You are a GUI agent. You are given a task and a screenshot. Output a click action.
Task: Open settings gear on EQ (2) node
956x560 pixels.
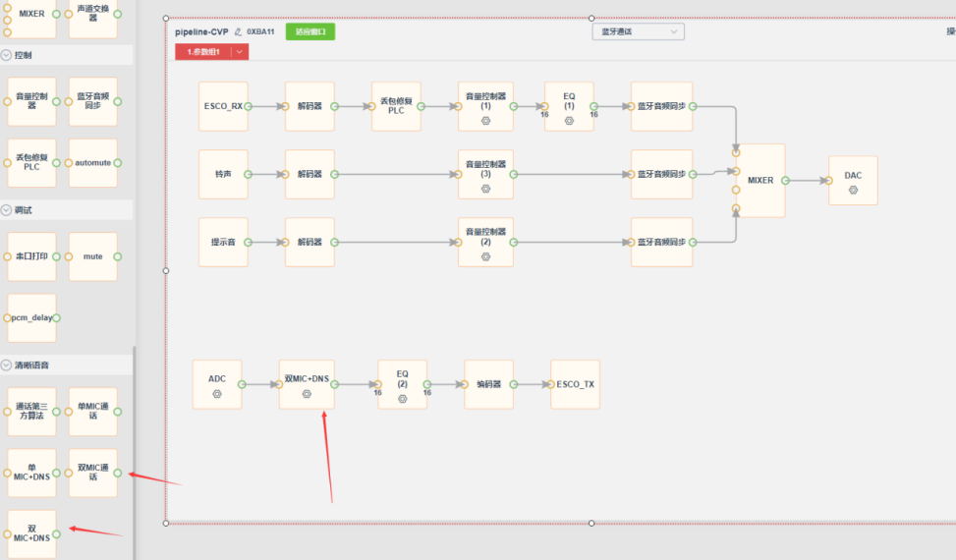pyautogui.click(x=403, y=399)
